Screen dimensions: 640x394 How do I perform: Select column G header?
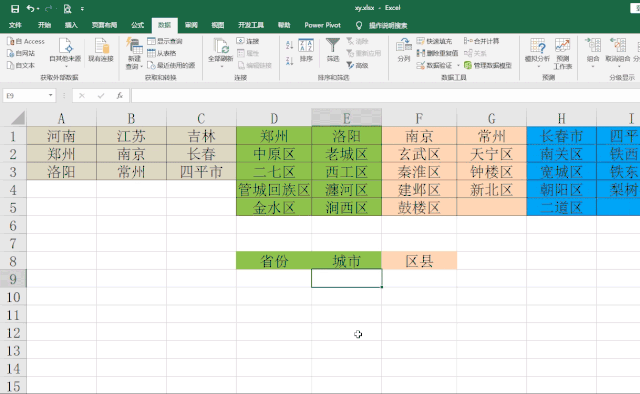point(491,118)
